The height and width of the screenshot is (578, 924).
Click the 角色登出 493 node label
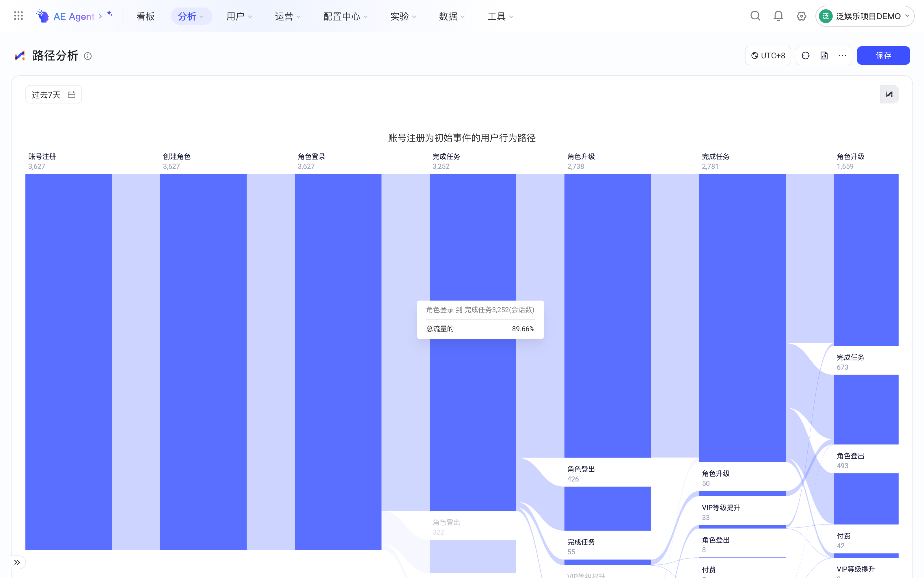pos(851,460)
